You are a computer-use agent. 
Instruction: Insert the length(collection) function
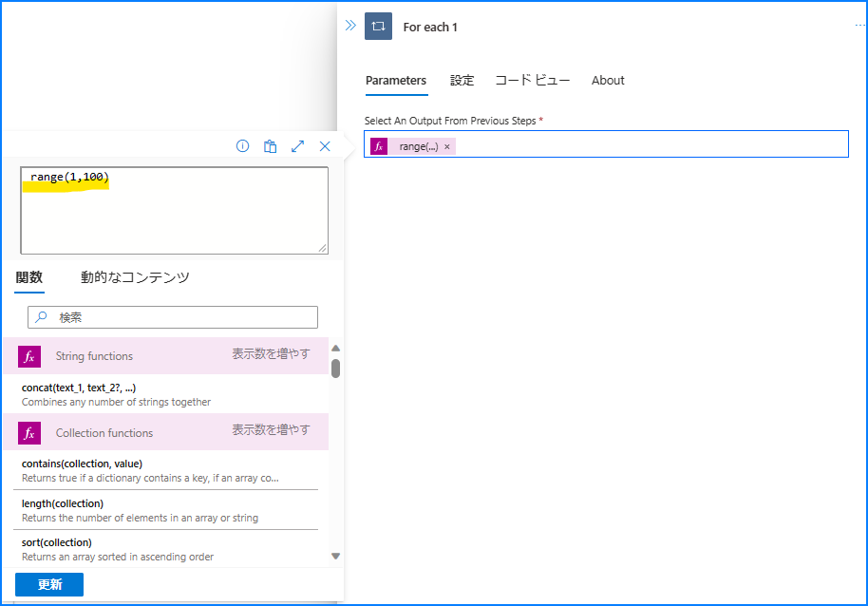click(x=165, y=510)
